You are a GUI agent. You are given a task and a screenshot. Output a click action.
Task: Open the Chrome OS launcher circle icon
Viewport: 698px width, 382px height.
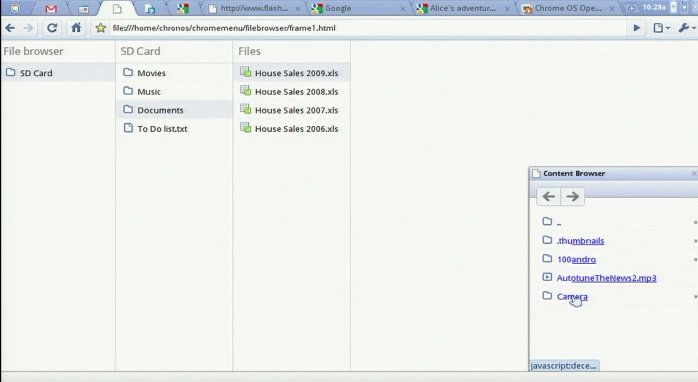pos(15,8)
